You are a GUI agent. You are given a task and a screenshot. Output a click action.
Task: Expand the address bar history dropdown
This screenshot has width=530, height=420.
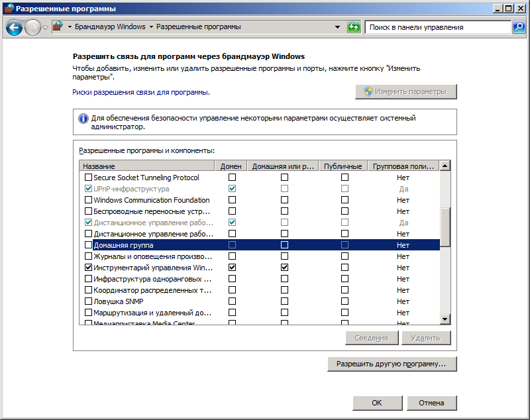click(339, 27)
